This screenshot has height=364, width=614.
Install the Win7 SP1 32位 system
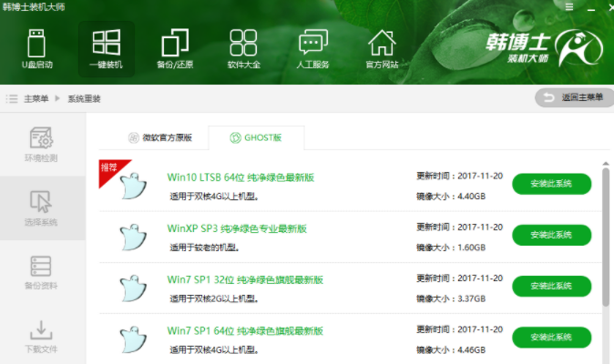(x=551, y=287)
